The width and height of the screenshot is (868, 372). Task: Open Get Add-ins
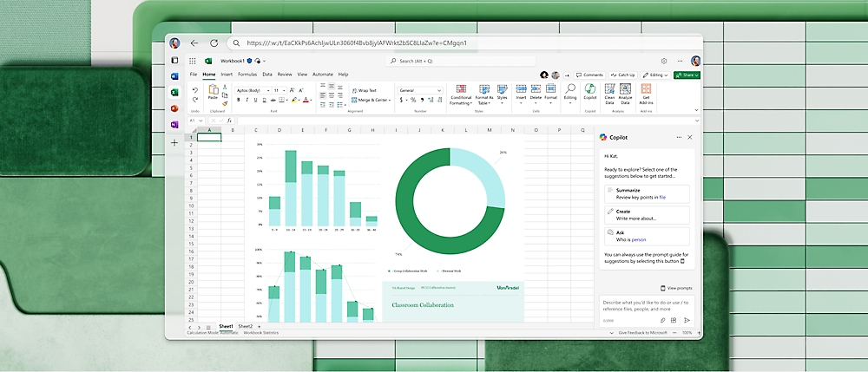point(646,89)
